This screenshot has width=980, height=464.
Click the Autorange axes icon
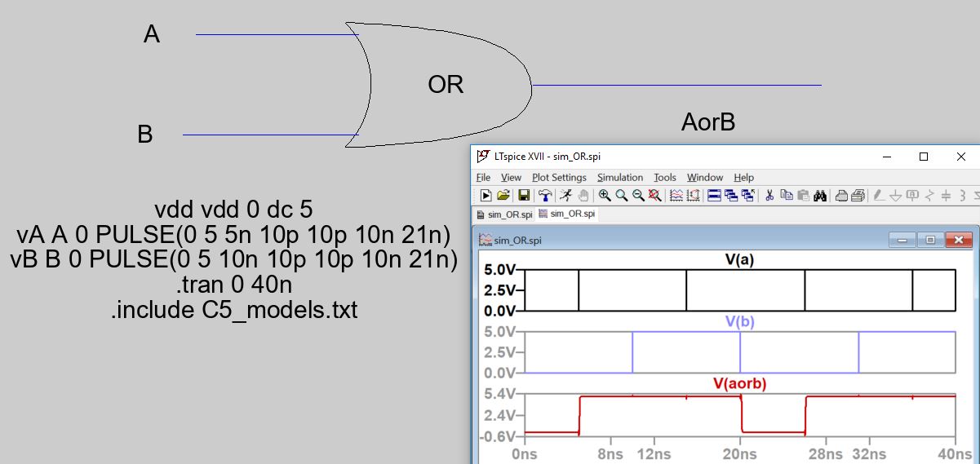pyautogui.click(x=694, y=196)
